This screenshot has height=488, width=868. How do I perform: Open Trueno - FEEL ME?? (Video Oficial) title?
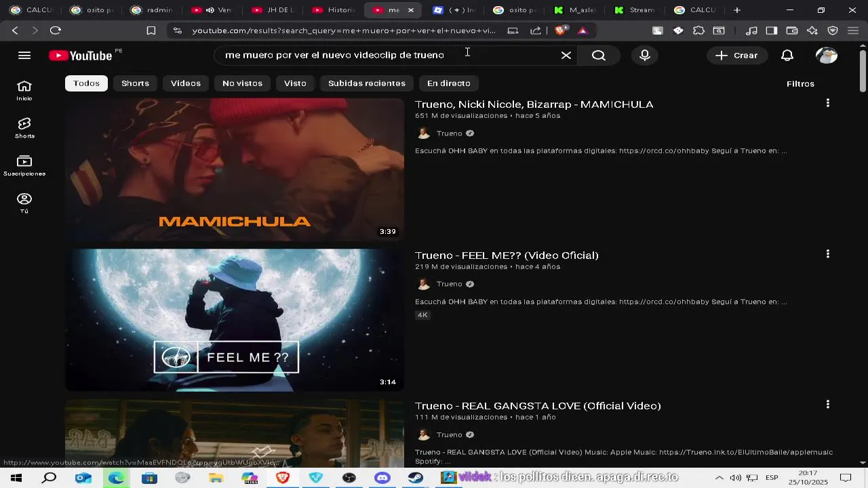[507, 256]
